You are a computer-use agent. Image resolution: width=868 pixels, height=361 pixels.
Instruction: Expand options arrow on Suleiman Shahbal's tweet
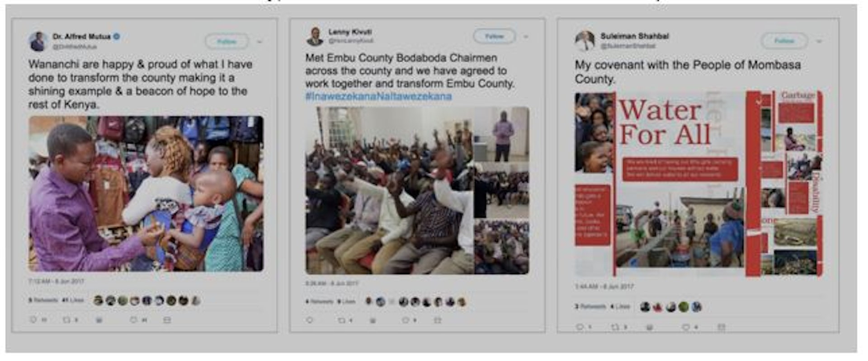pos(819,41)
